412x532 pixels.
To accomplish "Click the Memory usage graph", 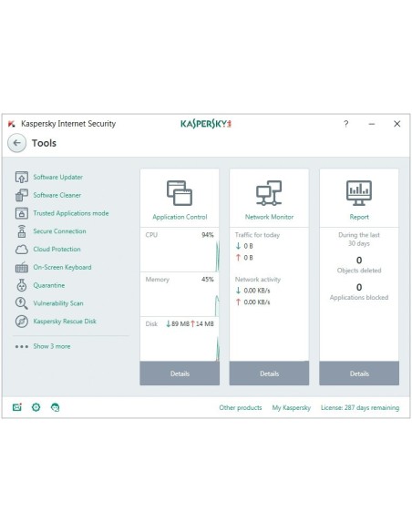I will click(x=180, y=300).
